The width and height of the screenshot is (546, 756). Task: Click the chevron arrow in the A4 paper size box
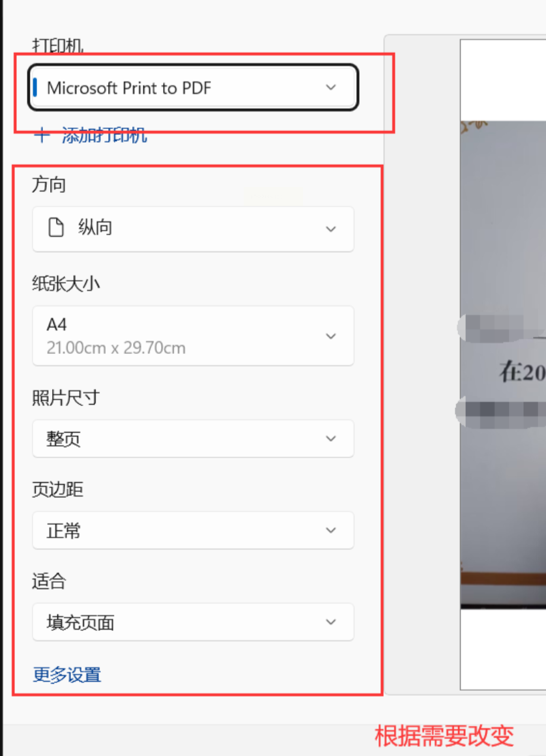coord(330,336)
